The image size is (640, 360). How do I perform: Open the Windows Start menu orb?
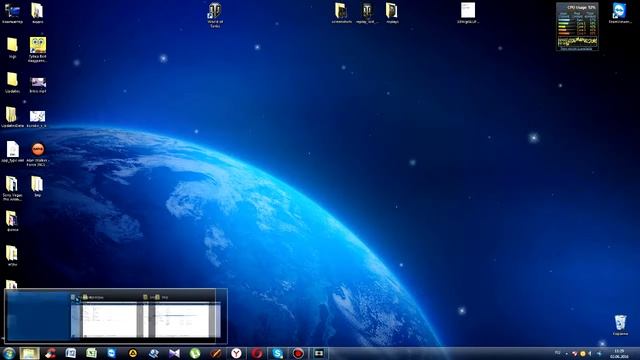coord(9,353)
